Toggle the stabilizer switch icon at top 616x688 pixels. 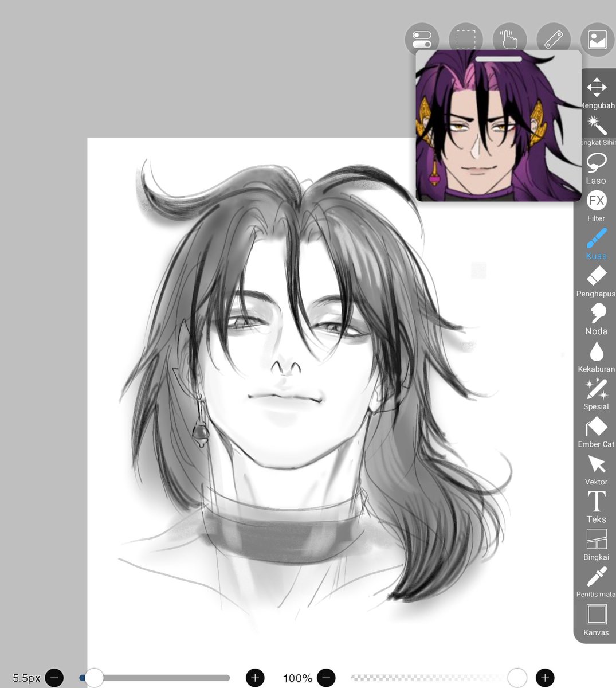422,40
